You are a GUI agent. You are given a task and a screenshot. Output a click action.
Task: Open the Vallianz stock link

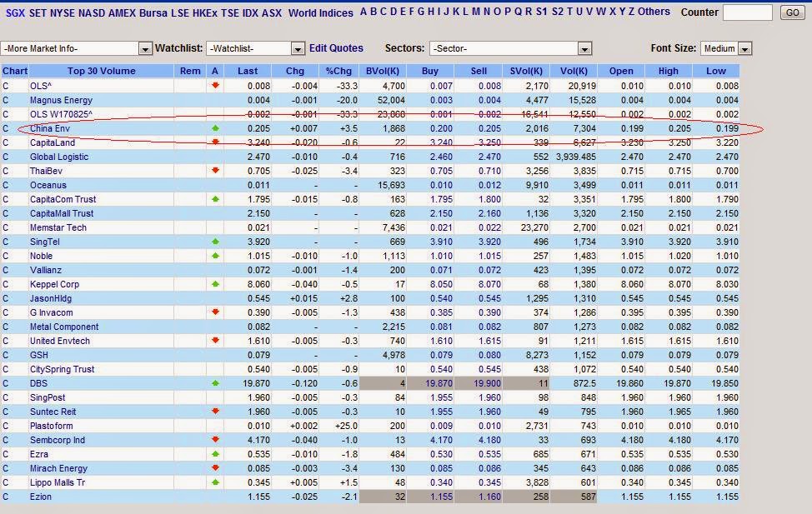pos(46,270)
